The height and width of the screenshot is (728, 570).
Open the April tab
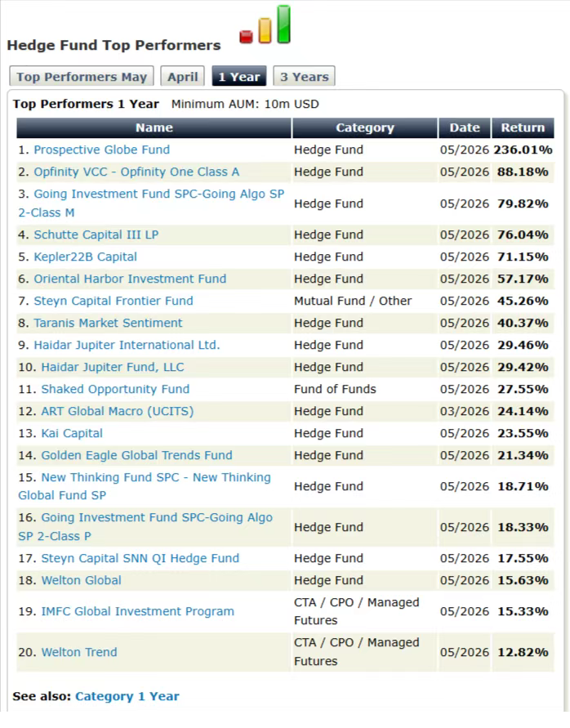point(182,77)
